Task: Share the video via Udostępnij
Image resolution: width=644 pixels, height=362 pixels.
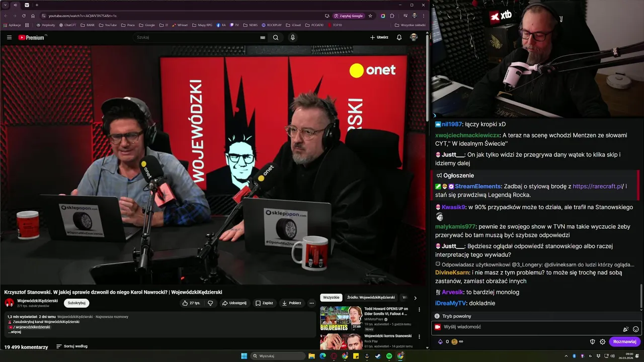Action: 234,303
